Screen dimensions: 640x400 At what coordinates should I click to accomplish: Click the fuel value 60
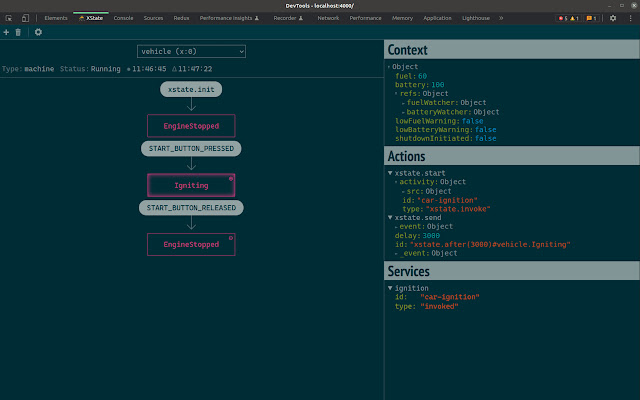point(422,76)
